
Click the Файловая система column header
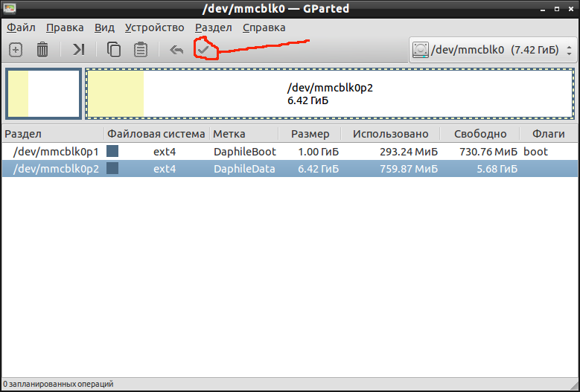click(157, 134)
